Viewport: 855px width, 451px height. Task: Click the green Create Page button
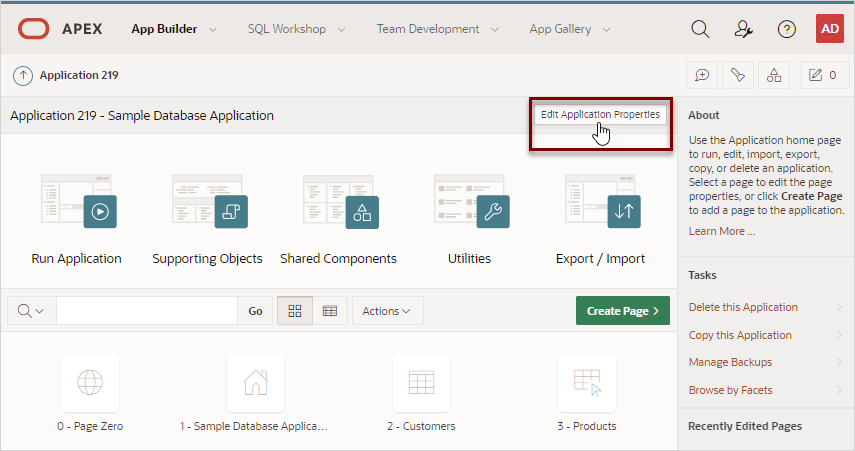(623, 311)
